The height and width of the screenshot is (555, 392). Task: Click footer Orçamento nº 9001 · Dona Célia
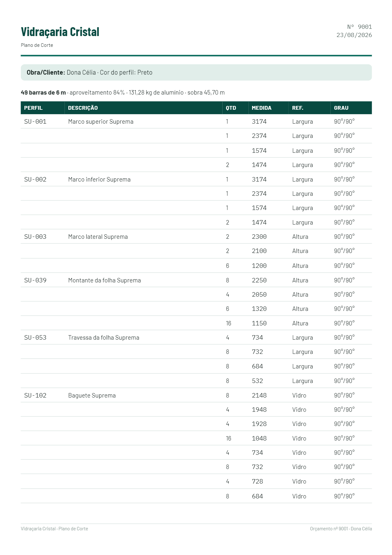[x=341, y=529]
